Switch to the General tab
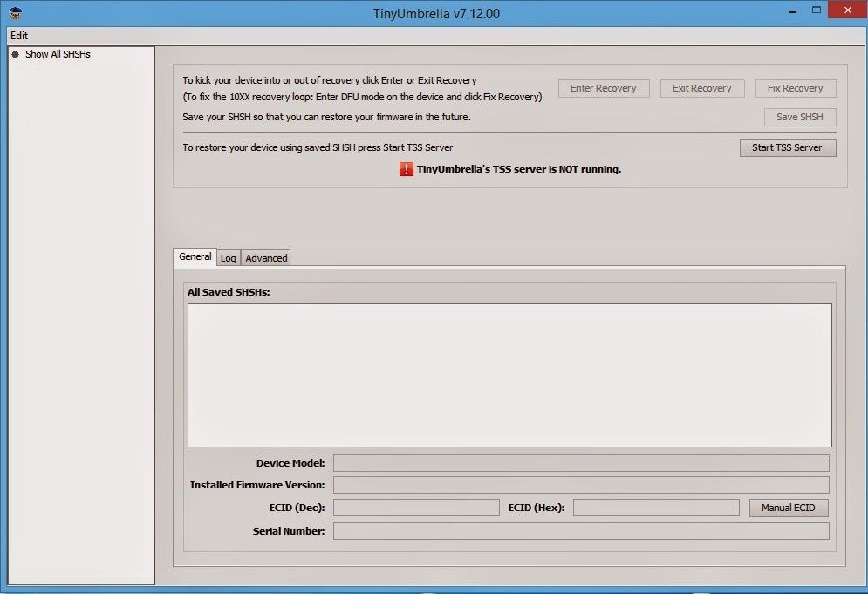This screenshot has width=868, height=594. point(195,256)
